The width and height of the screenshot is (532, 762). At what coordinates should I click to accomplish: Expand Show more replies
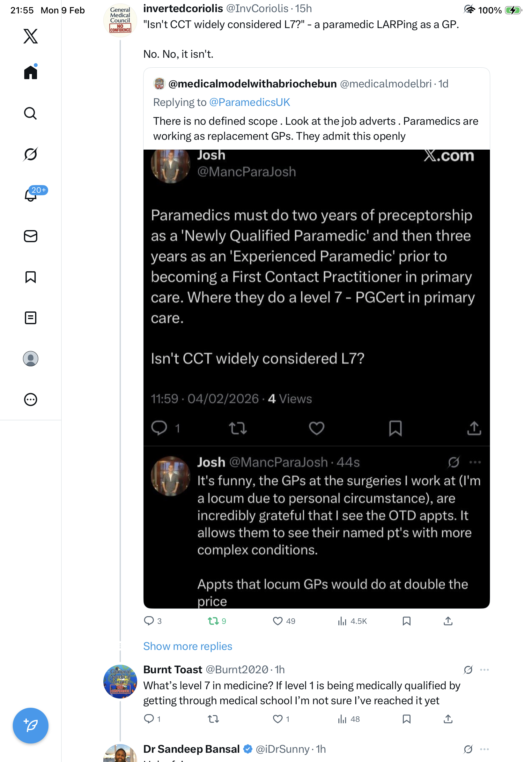click(188, 646)
